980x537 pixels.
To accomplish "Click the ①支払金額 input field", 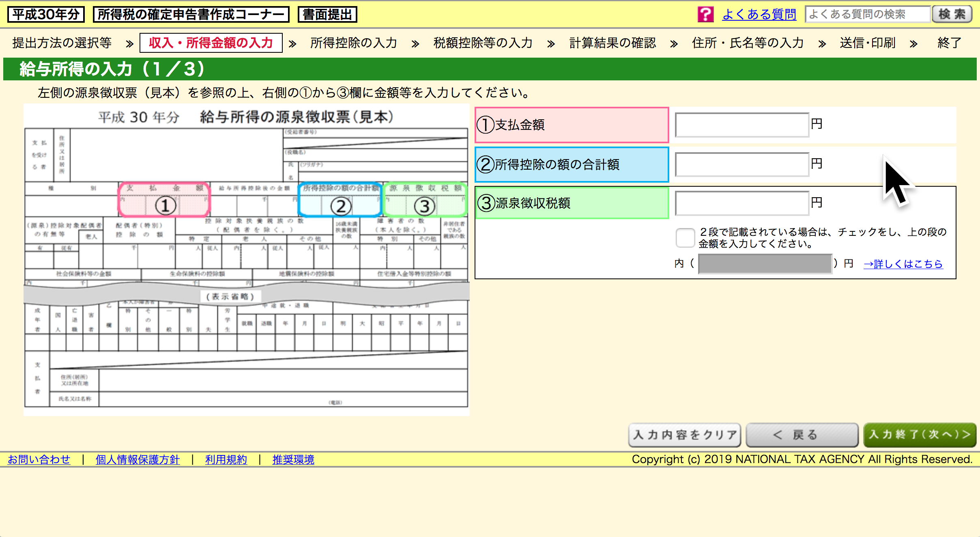I will coord(741,125).
